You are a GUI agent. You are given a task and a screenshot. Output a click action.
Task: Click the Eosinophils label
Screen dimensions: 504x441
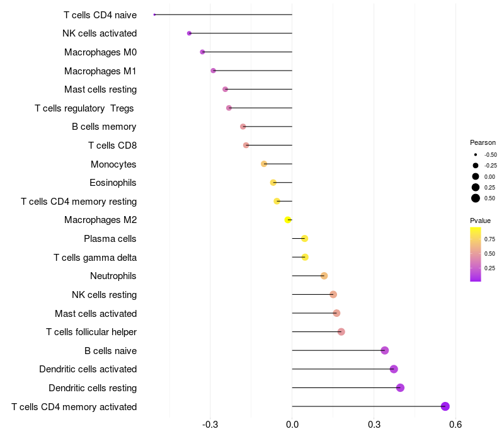point(113,183)
